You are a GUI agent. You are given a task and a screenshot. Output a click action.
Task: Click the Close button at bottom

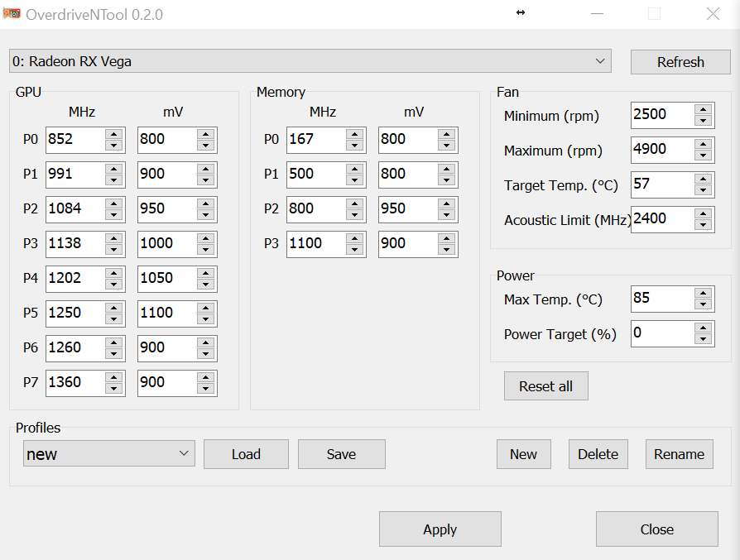click(657, 529)
